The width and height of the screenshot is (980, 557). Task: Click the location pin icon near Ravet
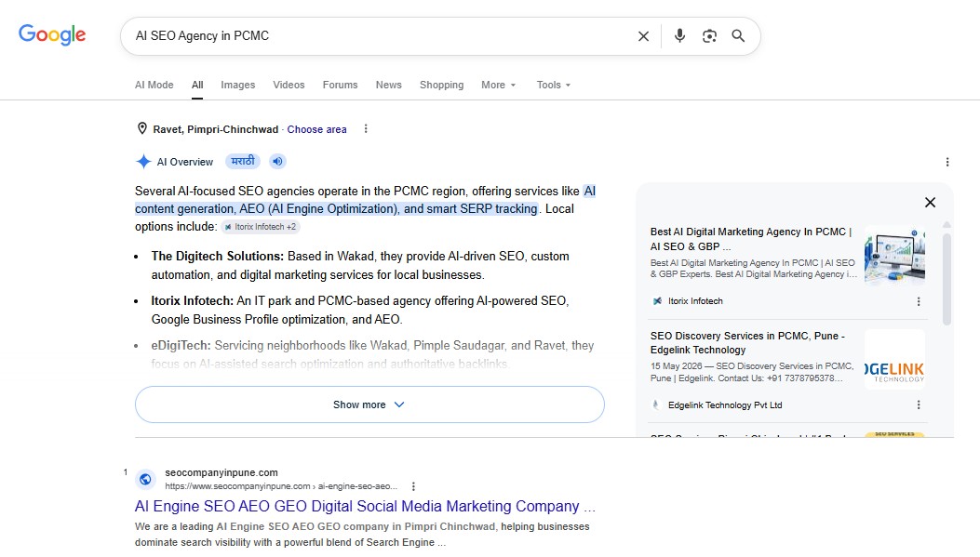(141, 128)
